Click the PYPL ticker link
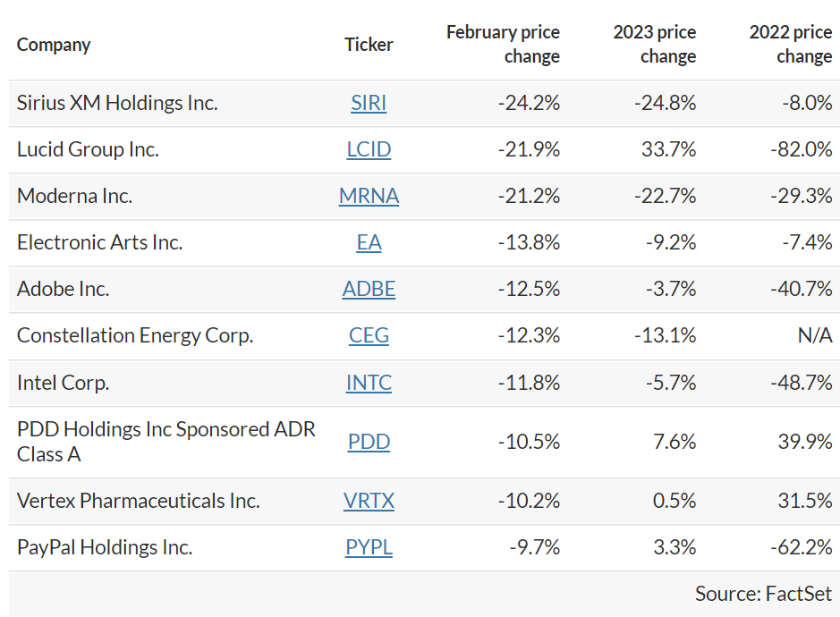840x617 pixels. (369, 547)
